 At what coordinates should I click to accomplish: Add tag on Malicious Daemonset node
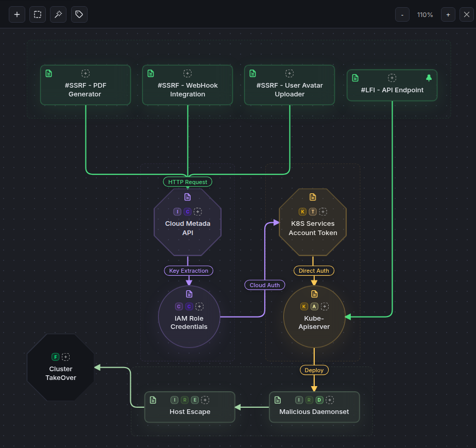[x=330, y=400]
